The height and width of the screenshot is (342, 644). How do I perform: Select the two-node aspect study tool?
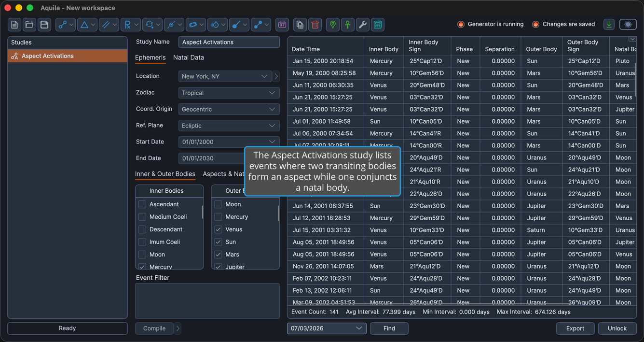[66, 25]
